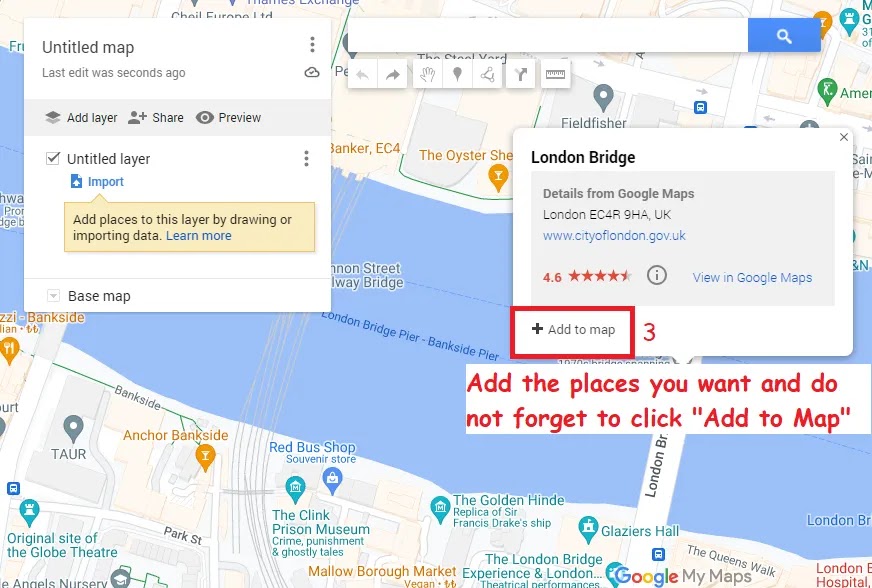Select the Draw a line tool

tap(487, 74)
